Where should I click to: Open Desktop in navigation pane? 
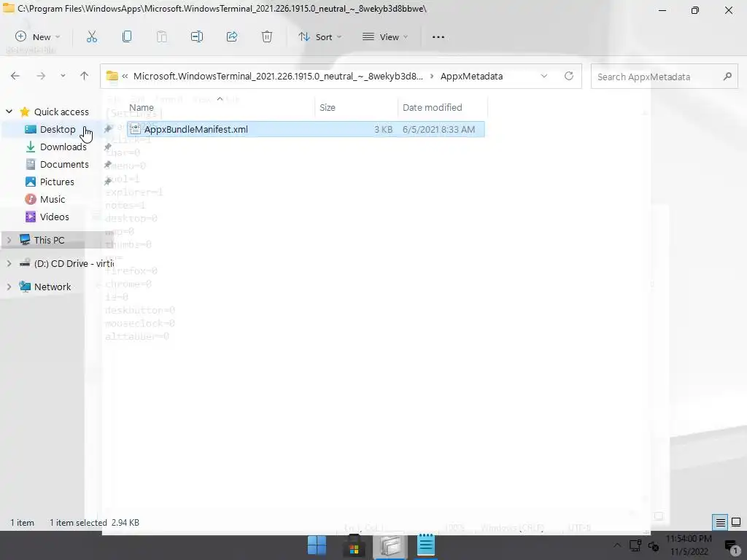[x=58, y=130]
